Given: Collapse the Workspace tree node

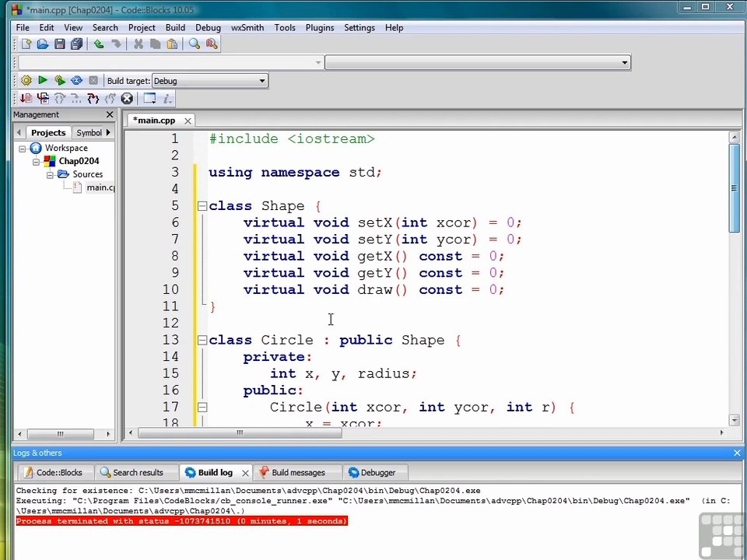Looking at the screenshot, I should (x=23, y=149).
